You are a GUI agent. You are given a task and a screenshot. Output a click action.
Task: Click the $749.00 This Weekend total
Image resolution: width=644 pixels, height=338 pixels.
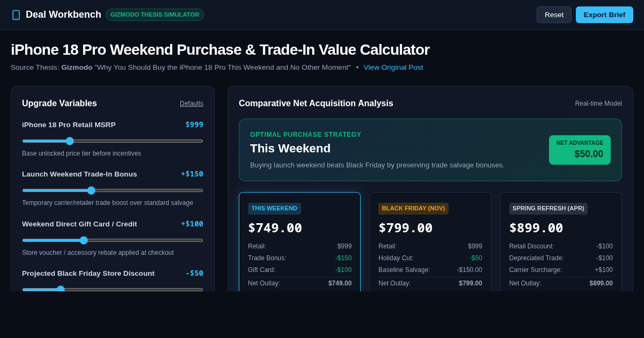pyautogui.click(x=275, y=228)
